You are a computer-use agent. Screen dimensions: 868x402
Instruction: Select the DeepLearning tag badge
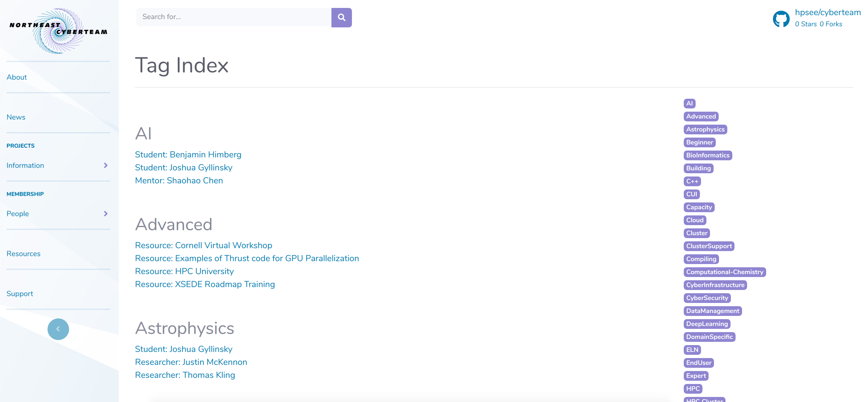point(707,324)
